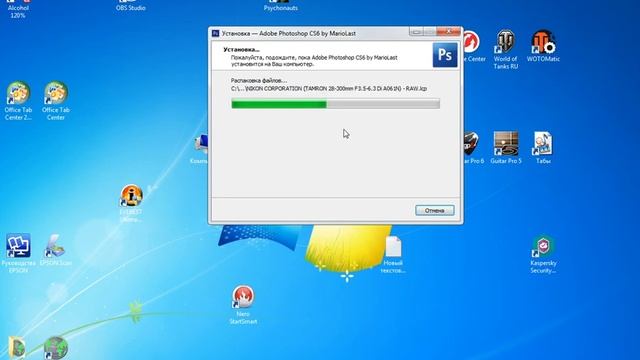This screenshot has width=640, height=360.
Task: Open the Alcohol 120% desktop icon
Action: [18, 10]
